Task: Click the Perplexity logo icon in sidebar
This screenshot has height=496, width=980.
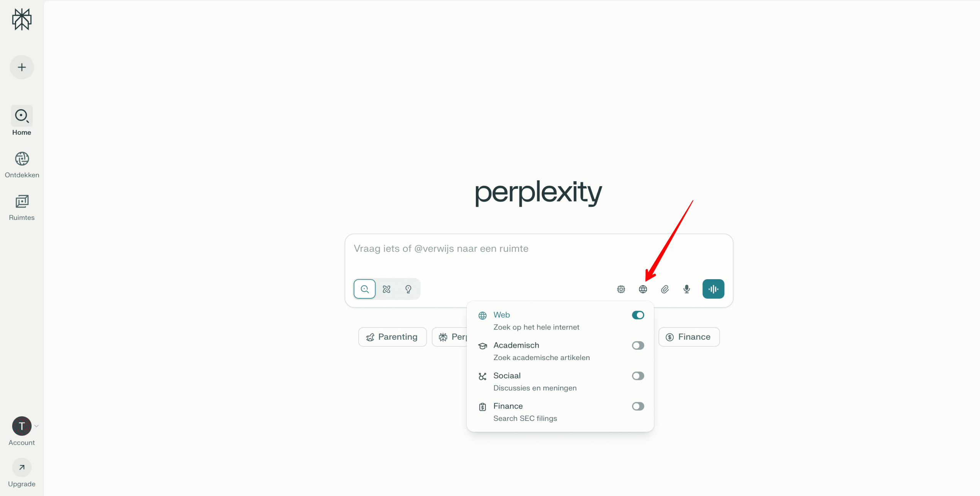Action: [22, 19]
